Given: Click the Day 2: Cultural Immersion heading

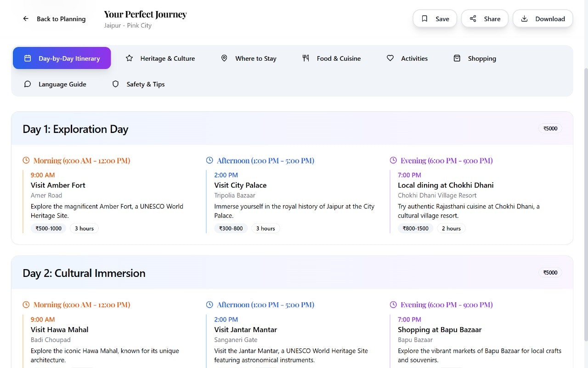Looking at the screenshot, I should coord(84,273).
